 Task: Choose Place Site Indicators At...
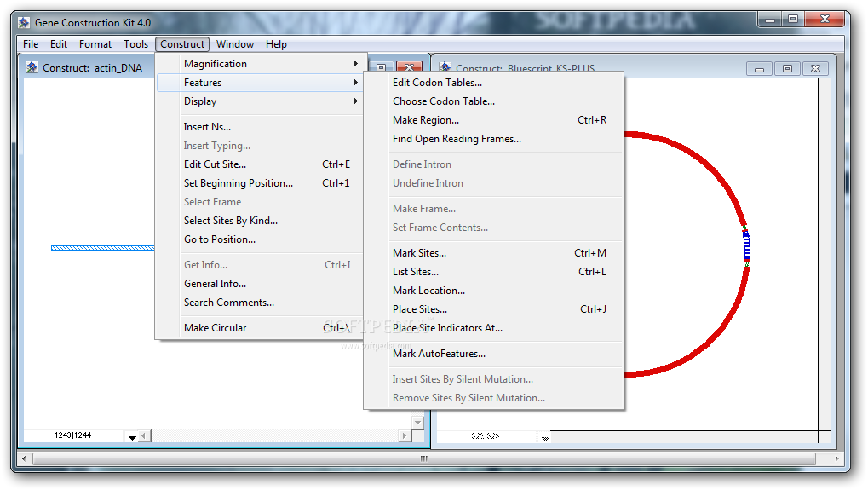(x=494, y=328)
